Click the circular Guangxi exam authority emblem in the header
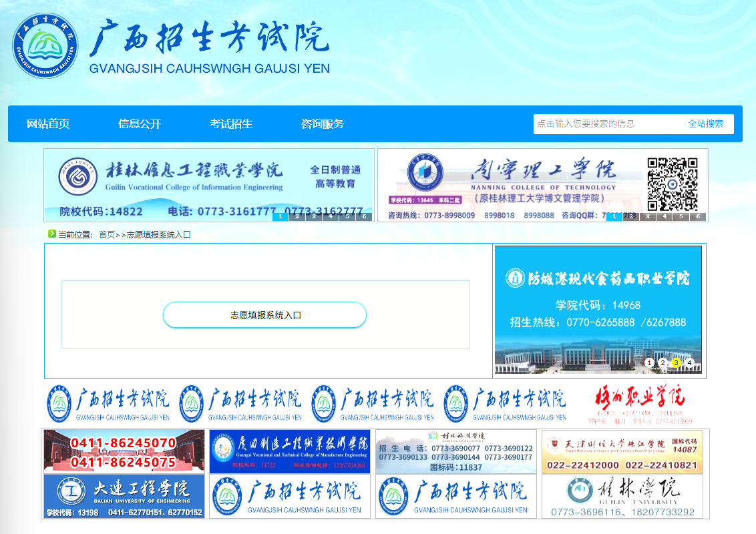The width and height of the screenshot is (756, 534). coord(45,46)
